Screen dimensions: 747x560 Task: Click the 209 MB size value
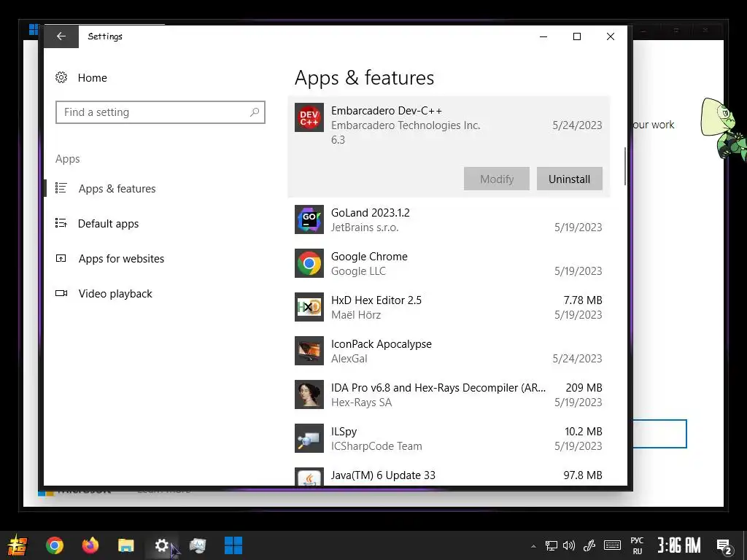click(x=584, y=388)
